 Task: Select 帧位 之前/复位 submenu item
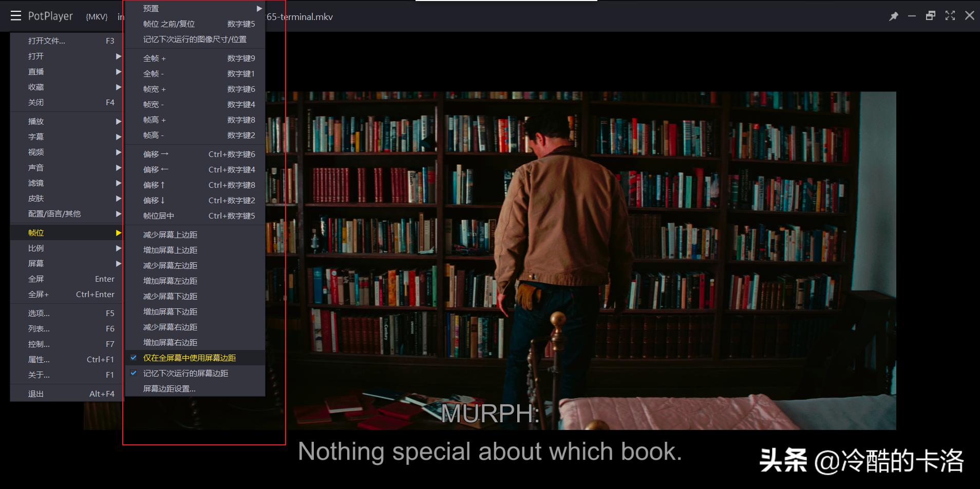(195, 24)
